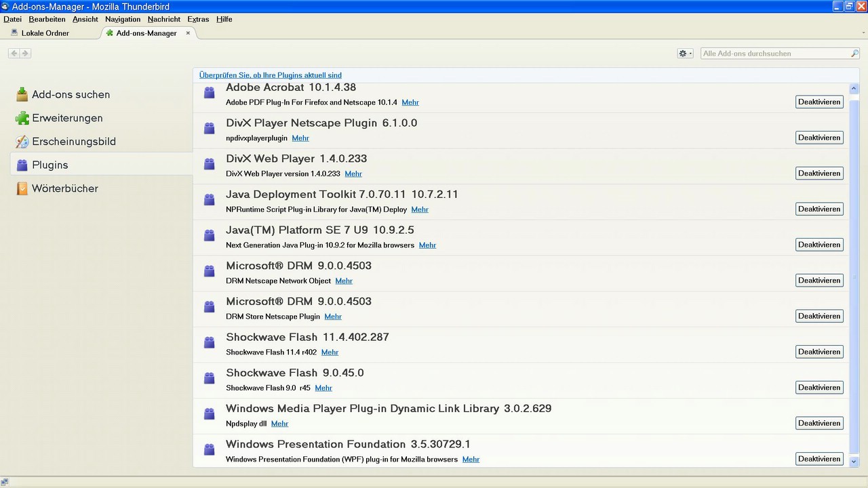
Task: Deactivate the Windows Presentation Foundation plugin
Action: (x=819, y=459)
